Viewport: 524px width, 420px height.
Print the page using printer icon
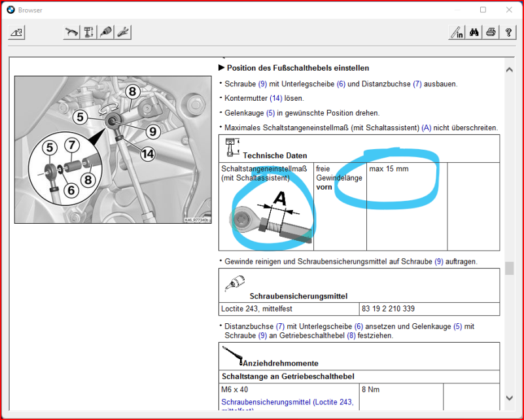pyautogui.click(x=491, y=33)
